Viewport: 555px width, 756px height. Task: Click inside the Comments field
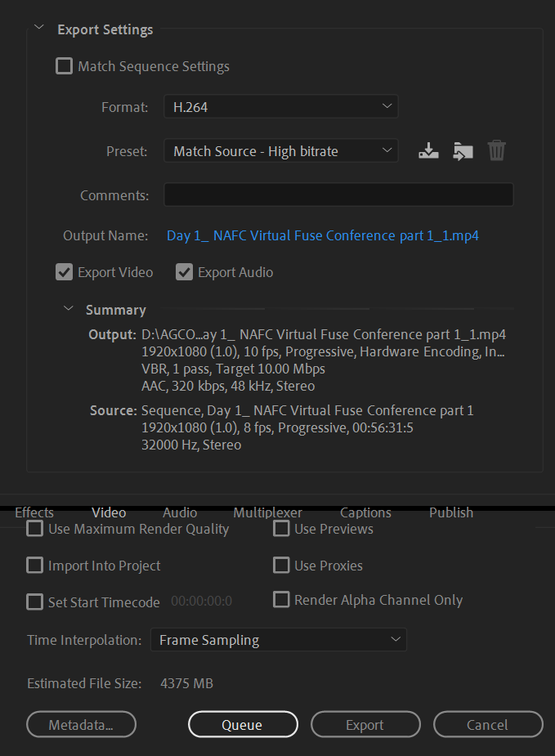click(338, 194)
